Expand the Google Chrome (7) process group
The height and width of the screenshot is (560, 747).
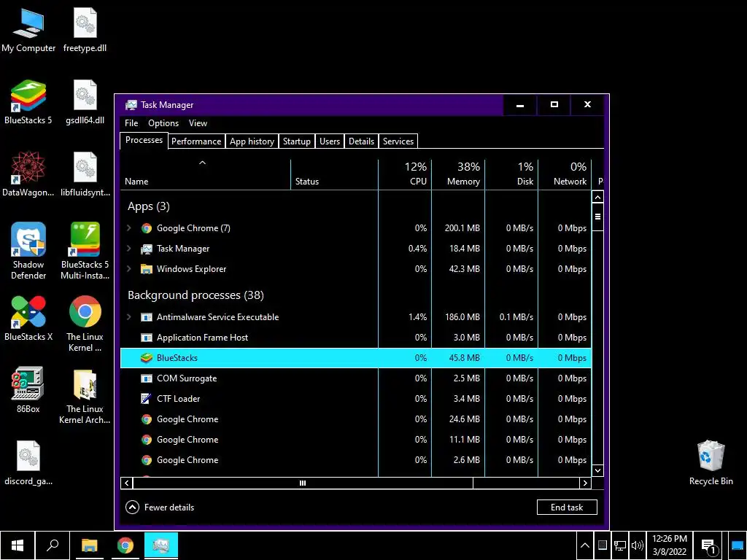(x=129, y=228)
